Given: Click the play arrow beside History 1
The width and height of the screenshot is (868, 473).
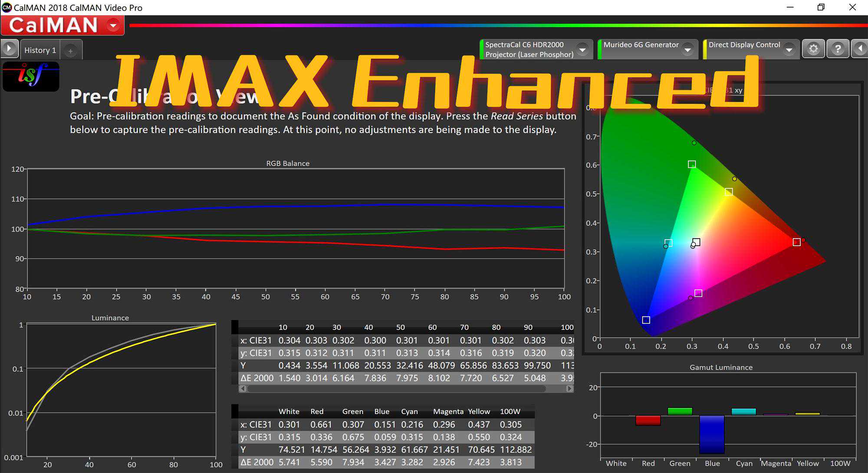Looking at the screenshot, I should (9, 48).
